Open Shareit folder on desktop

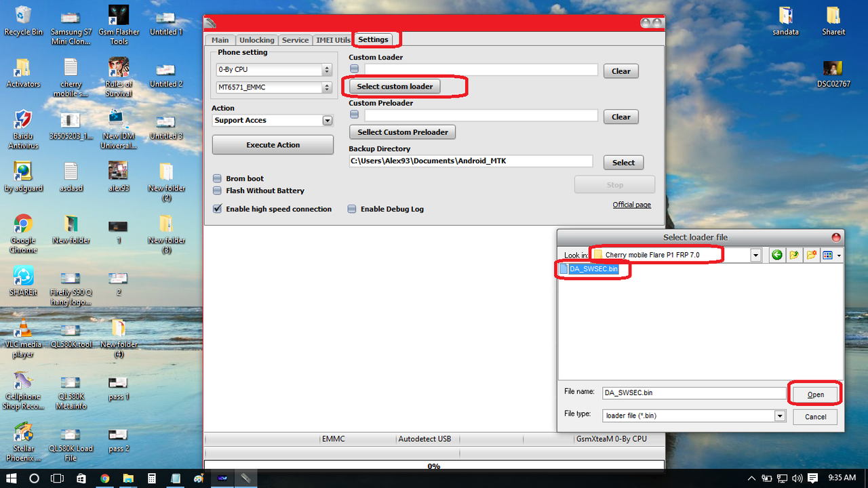[x=833, y=22]
